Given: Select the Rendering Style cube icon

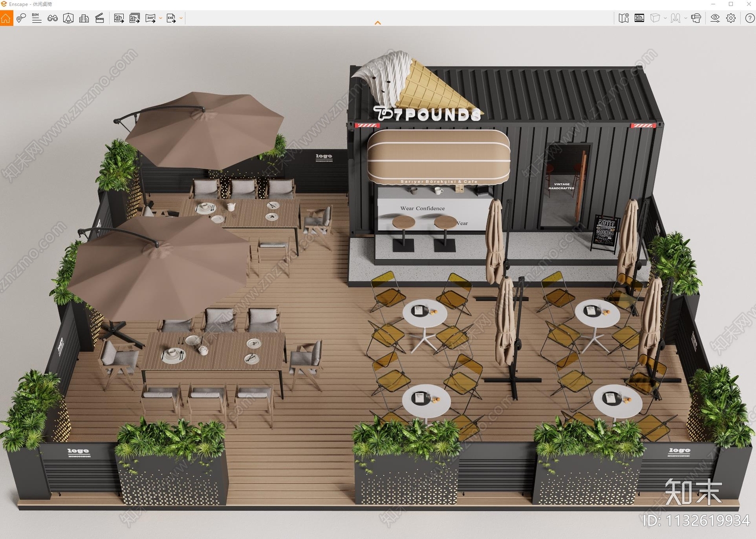Looking at the screenshot, I should click(655, 18).
